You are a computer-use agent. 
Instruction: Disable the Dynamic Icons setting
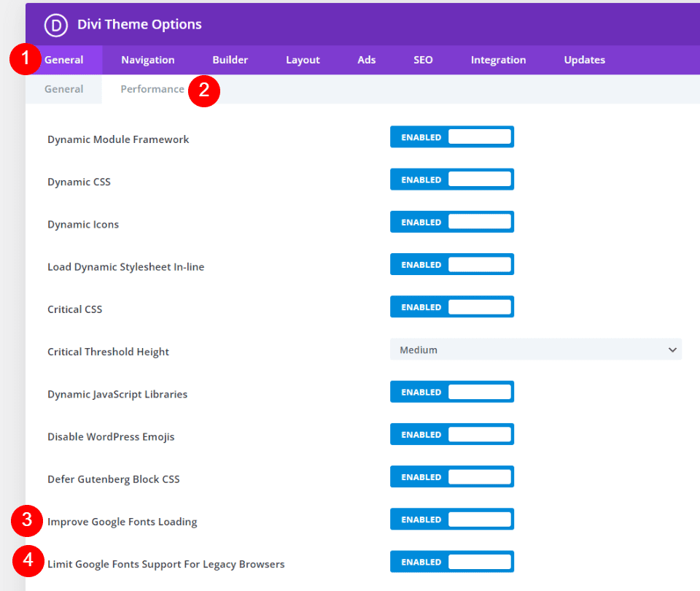[452, 221]
